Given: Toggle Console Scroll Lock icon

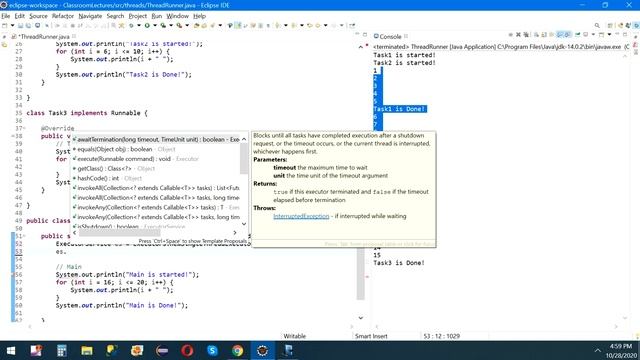Looking at the screenshot, I should [544, 35].
